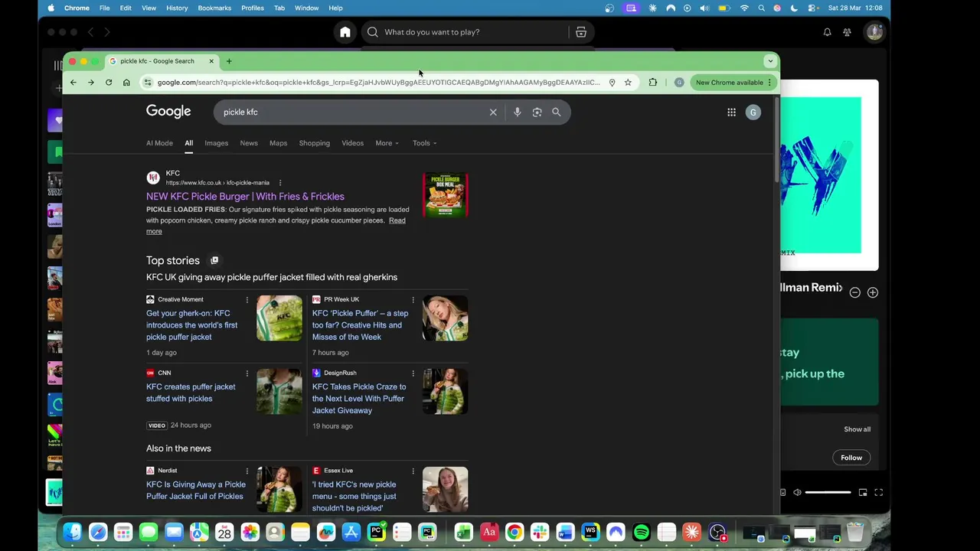Switch to Images results tab
This screenshot has width=980, height=551.
[x=216, y=143]
